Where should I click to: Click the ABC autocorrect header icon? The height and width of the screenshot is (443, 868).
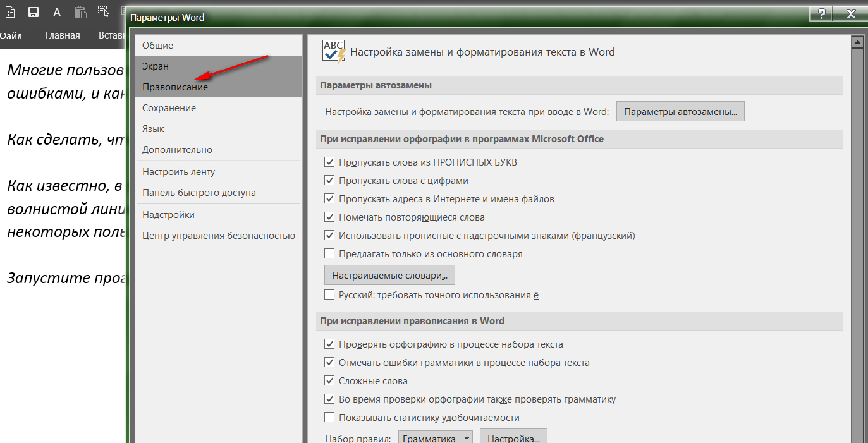333,52
